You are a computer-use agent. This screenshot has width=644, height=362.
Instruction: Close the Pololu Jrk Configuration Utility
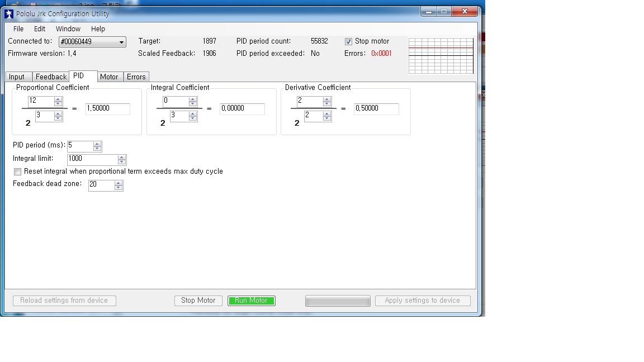point(465,12)
